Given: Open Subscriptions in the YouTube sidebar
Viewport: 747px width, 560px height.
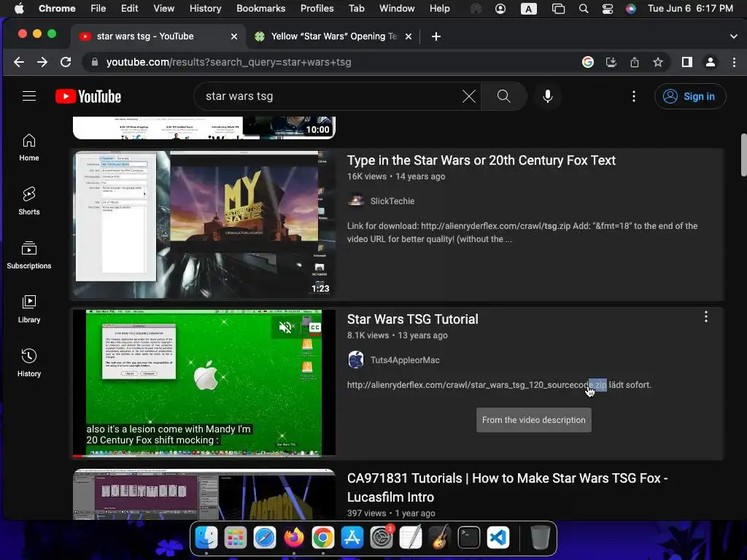Looking at the screenshot, I should pyautogui.click(x=29, y=255).
